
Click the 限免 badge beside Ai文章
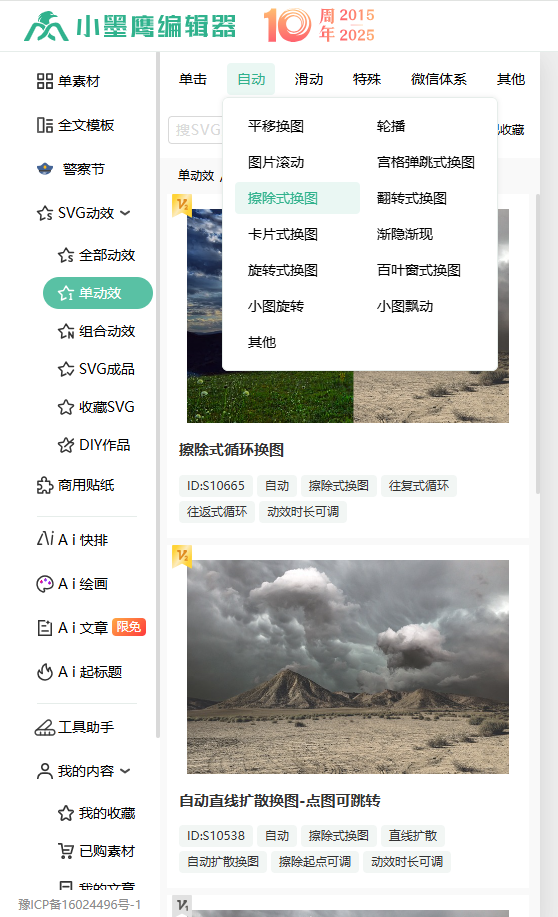129,627
